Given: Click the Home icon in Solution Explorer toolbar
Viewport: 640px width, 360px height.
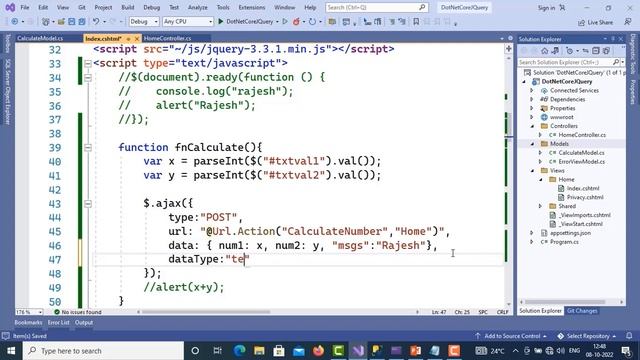Looking at the screenshot, I should click(x=544, y=51).
